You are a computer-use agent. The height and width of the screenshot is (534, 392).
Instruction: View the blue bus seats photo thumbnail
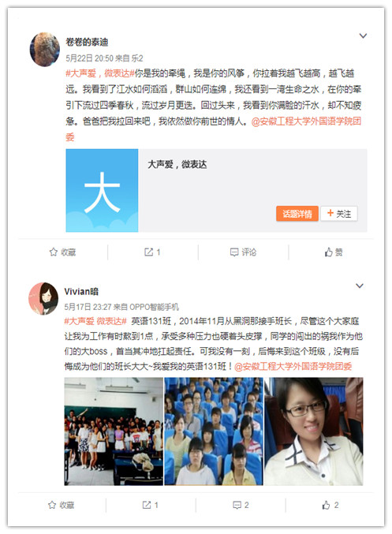click(x=214, y=431)
